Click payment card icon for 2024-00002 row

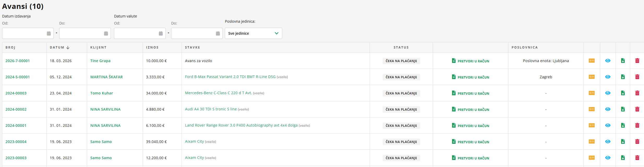click(592, 109)
